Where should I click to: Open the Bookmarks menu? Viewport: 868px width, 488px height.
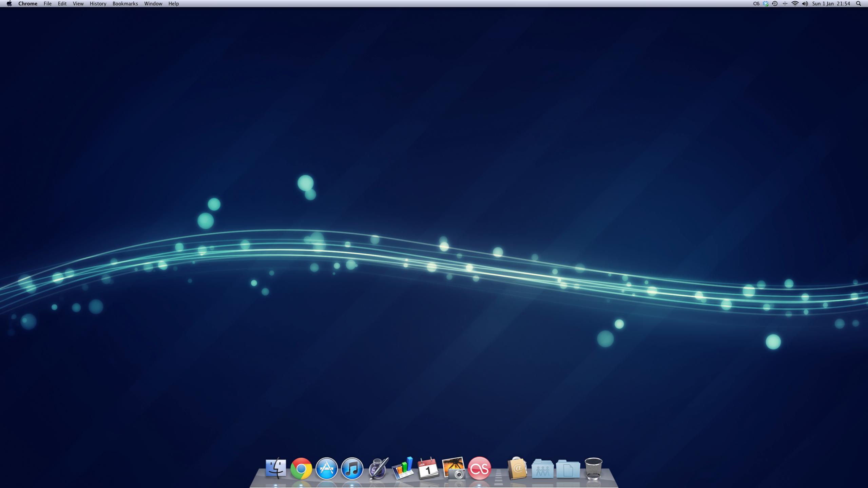coord(125,4)
